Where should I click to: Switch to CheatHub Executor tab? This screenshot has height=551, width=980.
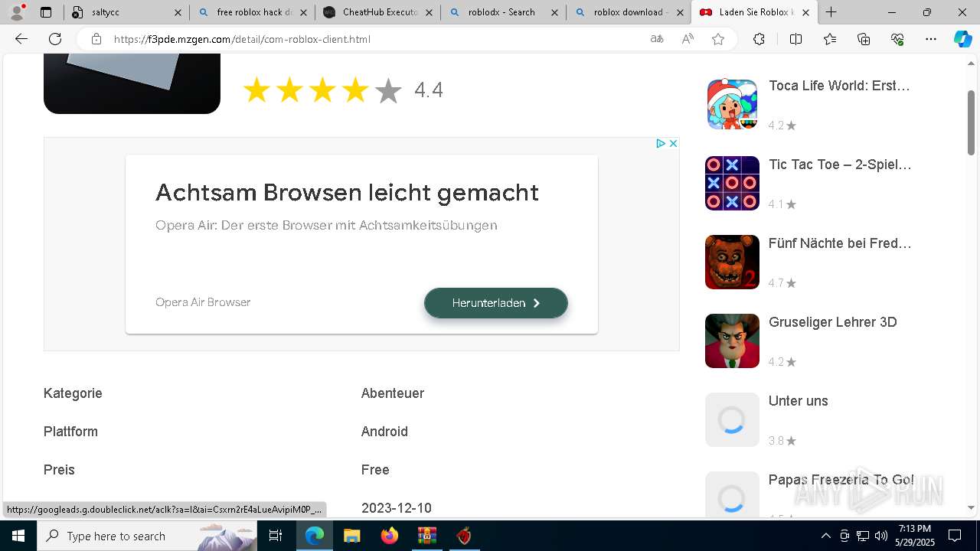tap(377, 12)
